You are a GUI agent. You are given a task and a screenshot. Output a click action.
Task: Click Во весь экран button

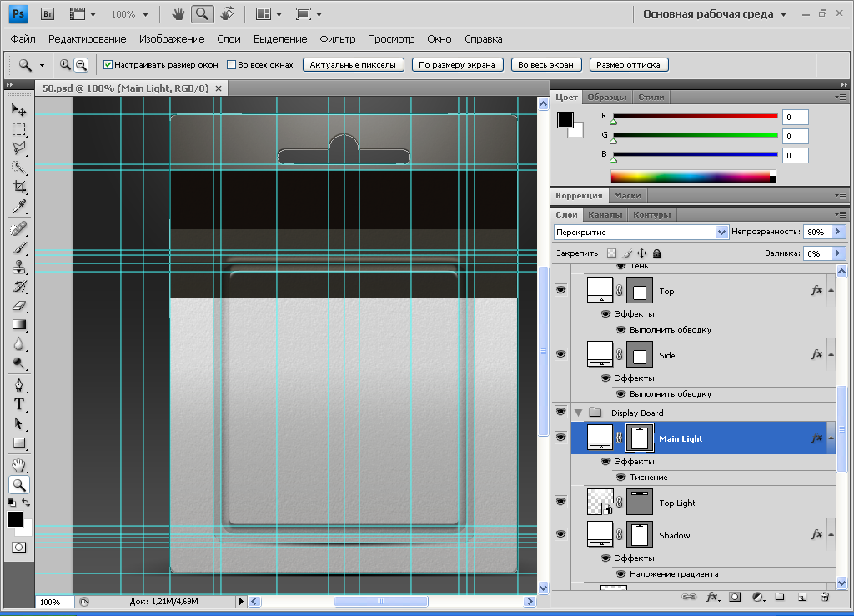coord(545,65)
